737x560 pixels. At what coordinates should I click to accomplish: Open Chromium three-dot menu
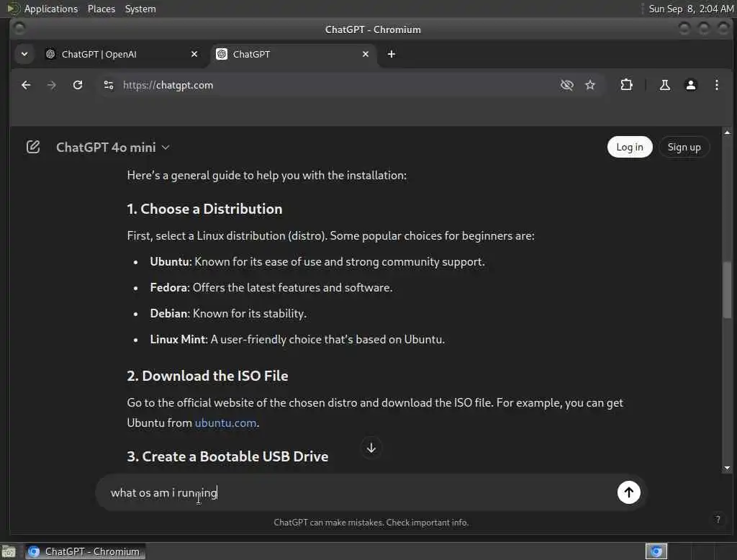(716, 85)
